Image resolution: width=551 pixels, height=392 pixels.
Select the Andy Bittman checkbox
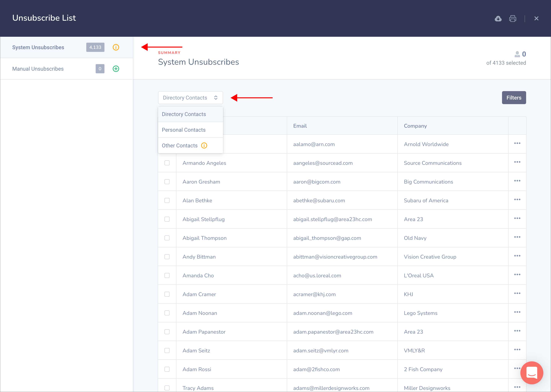[167, 257]
